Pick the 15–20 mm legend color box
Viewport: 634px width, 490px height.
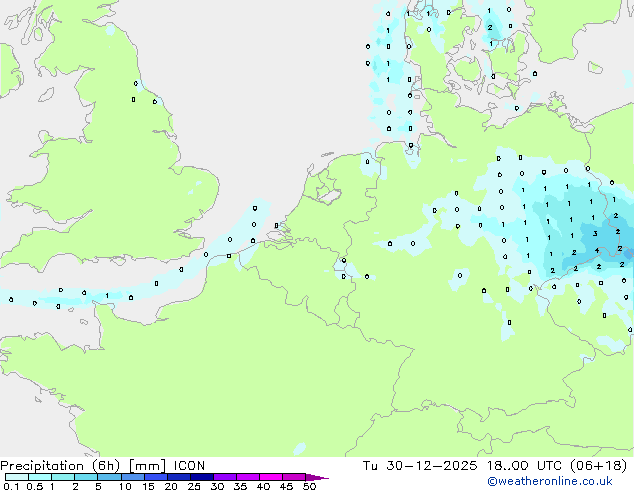156,477
